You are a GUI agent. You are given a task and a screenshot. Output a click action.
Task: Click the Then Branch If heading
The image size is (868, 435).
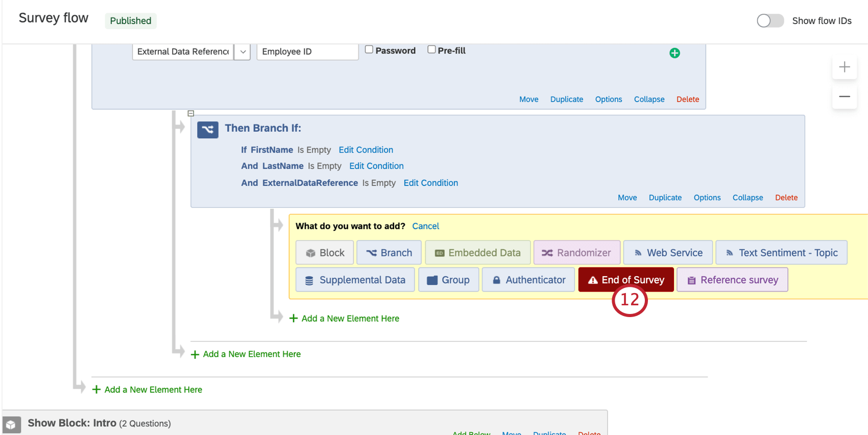263,128
